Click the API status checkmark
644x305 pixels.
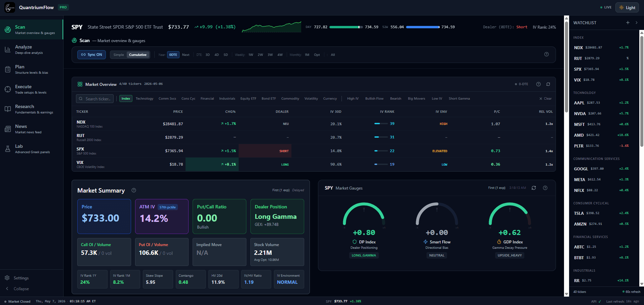[600, 301]
